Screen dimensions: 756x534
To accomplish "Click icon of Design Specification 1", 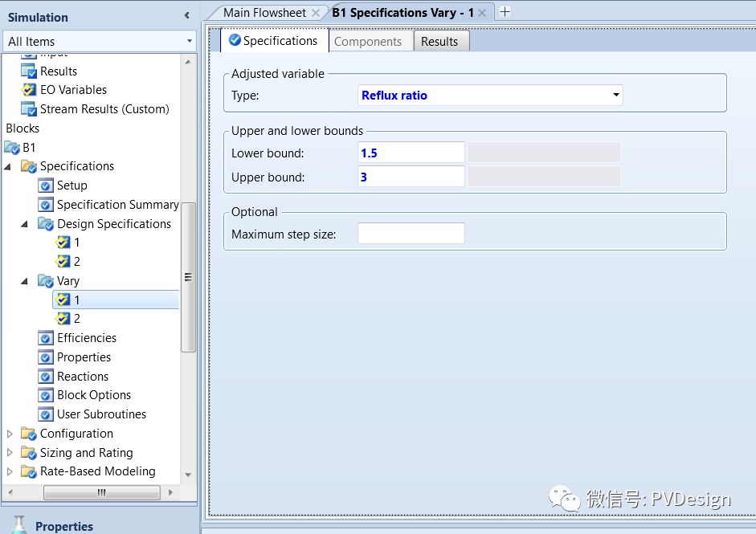I will (63, 243).
